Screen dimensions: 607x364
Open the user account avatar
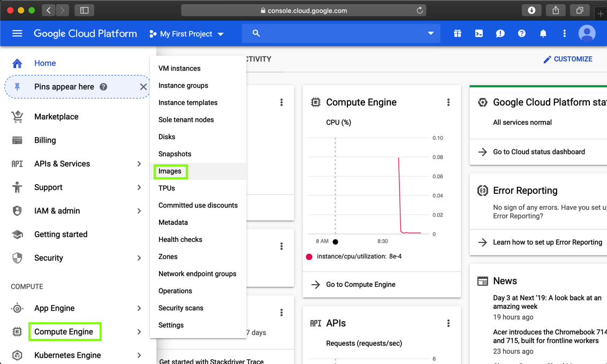[x=587, y=34]
